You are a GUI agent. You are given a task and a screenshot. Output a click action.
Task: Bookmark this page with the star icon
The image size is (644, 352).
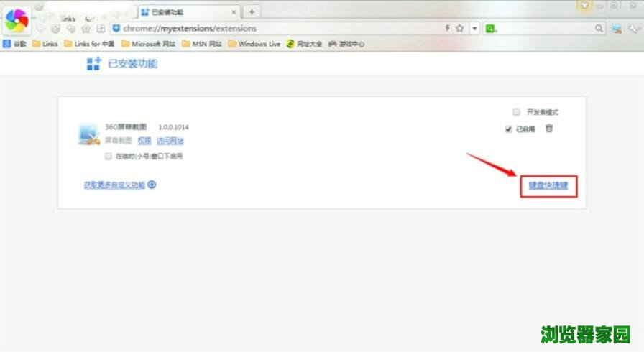(x=459, y=28)
